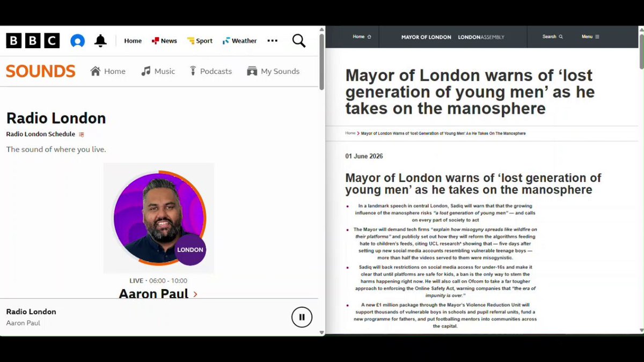
Task: Click the BBC search magnifier icon
Action: [299, 41]
